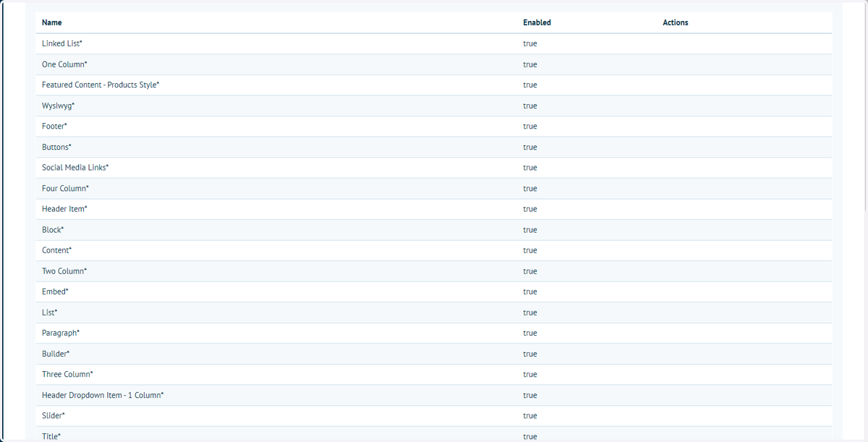Click the Name column header
The image size is (868, 442).
tap(52, 22)
